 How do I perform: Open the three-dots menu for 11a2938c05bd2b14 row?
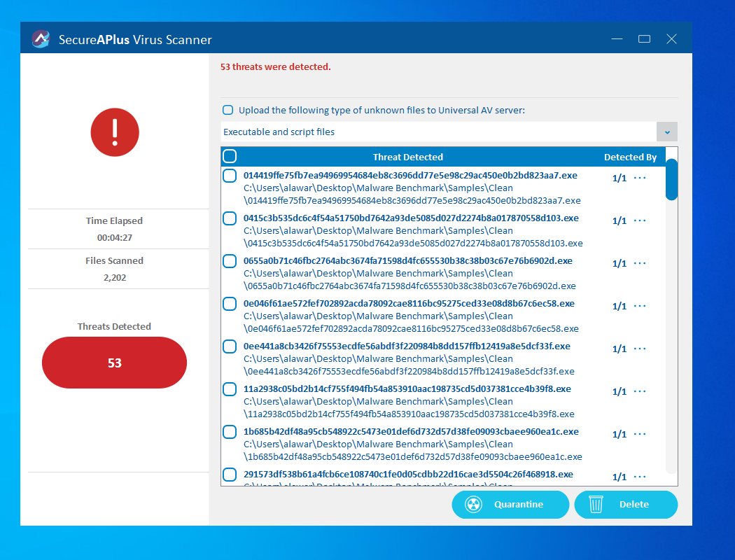(640, 391)
